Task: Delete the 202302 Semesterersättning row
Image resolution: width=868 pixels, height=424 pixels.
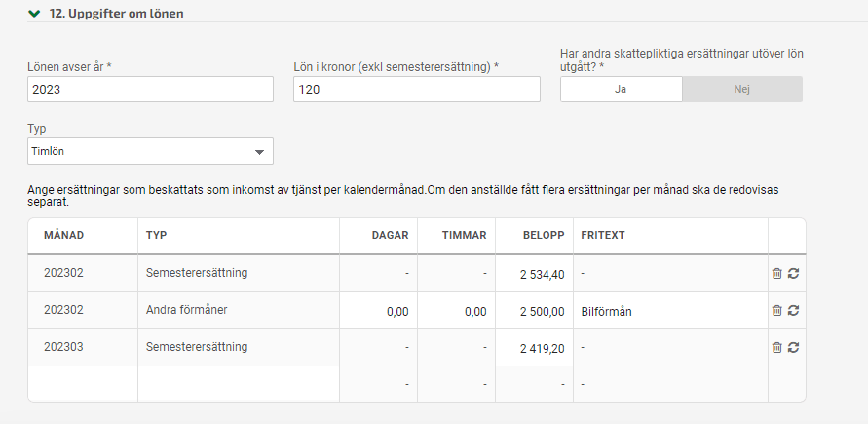Action: pyautogui.click(x=776, y=274)
